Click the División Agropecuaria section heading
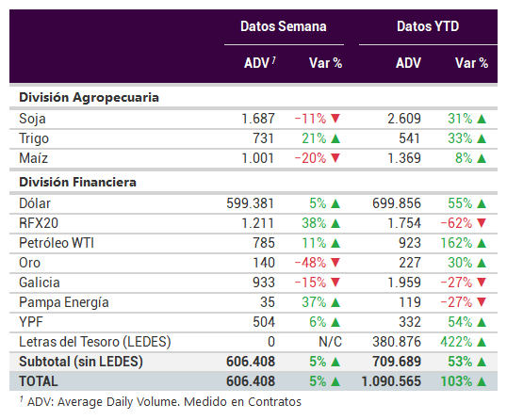 click(x=89, y=98)
